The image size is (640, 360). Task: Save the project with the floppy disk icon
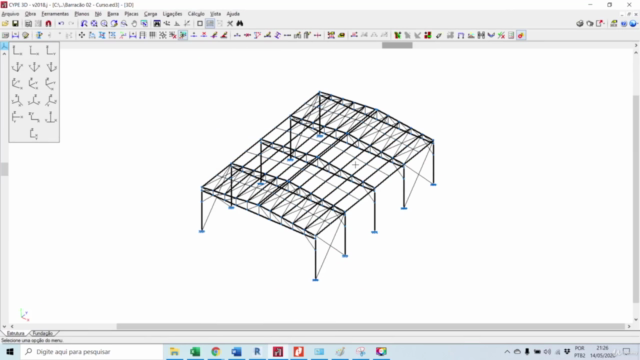(x=15, y=24)
